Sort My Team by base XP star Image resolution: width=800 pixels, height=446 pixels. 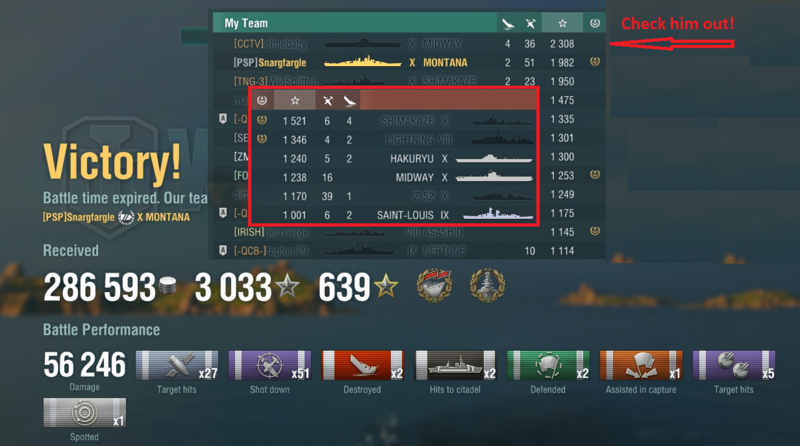pos(562,23)
